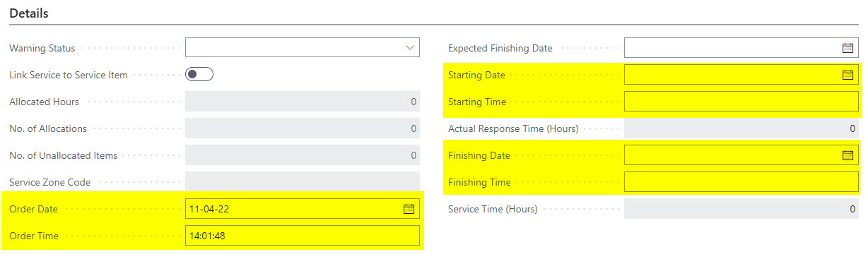Select the Allocated Hours value field

pyautogui.click(x=303, y=102)
